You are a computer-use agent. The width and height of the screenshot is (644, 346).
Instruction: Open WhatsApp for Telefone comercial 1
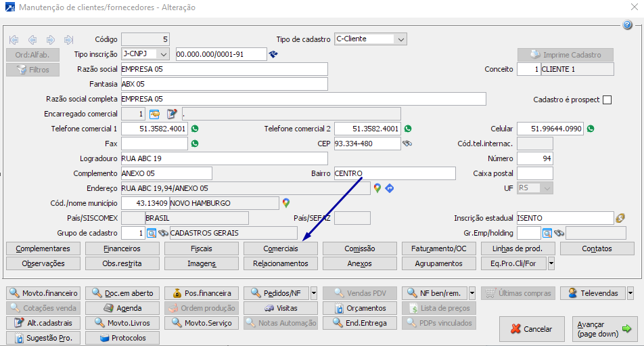195,129
